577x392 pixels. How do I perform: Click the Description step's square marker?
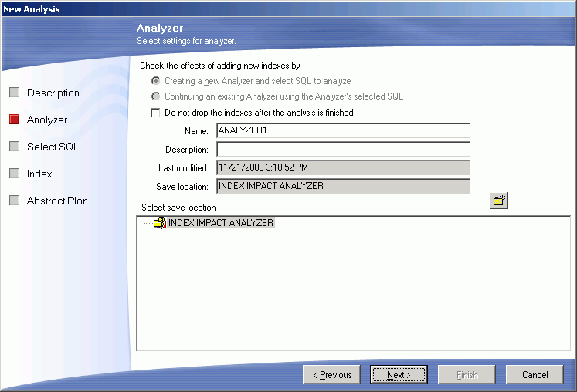coord(15,93)
